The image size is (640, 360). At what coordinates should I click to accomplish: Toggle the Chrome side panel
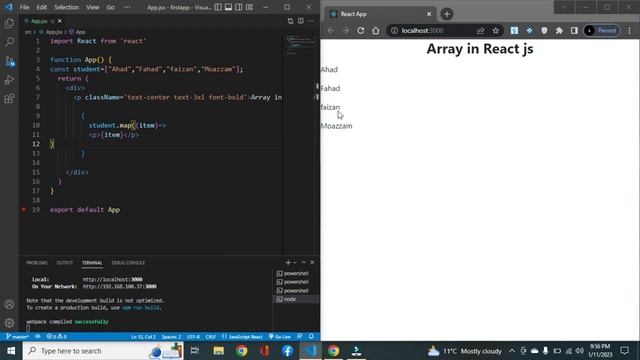(574, 31)
